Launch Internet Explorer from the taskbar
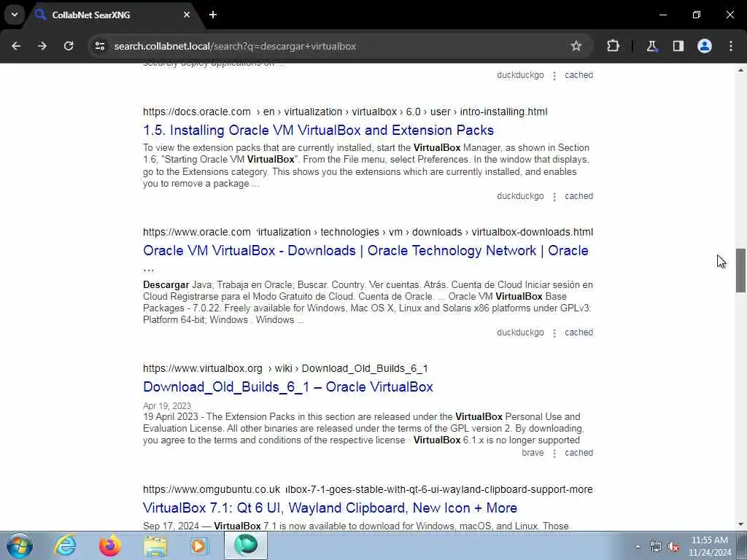Screen dimensions: 747x560 tap(65, 545)
